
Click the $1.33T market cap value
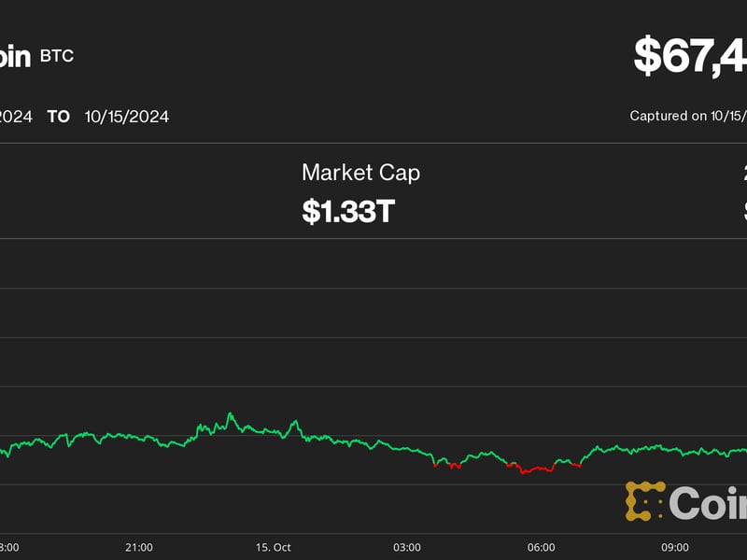(x=348, y=211)
